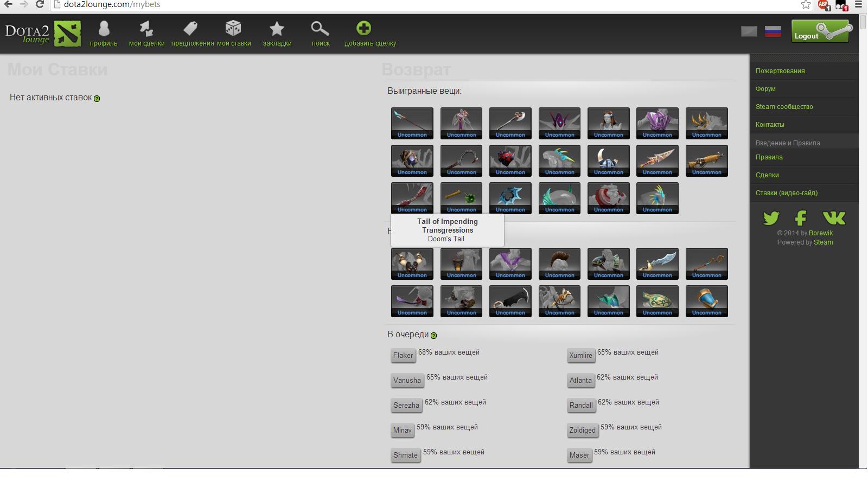
Task: Open предложения tag icon
Action: coord(190,29)
